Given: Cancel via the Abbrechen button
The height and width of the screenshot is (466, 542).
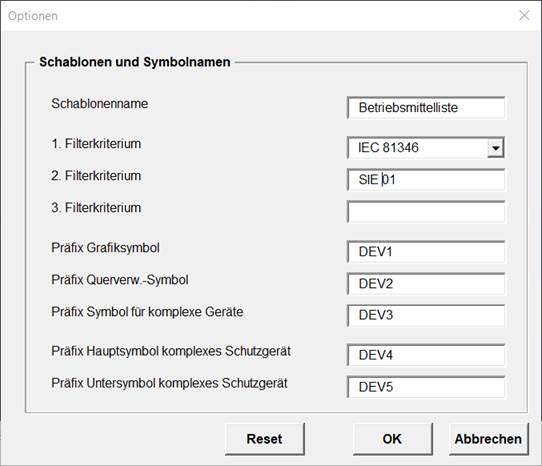Looking at the screenshot, I should [x=488, y=439].
